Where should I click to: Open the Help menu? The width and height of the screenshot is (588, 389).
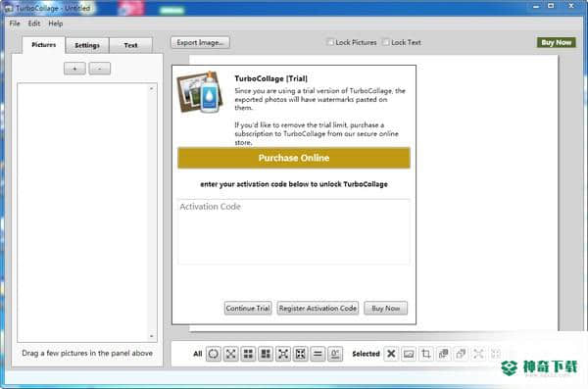[x=56, y=24]
